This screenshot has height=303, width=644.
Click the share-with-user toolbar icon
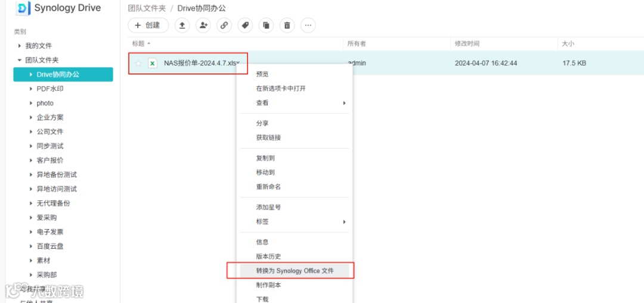[203, 26]
